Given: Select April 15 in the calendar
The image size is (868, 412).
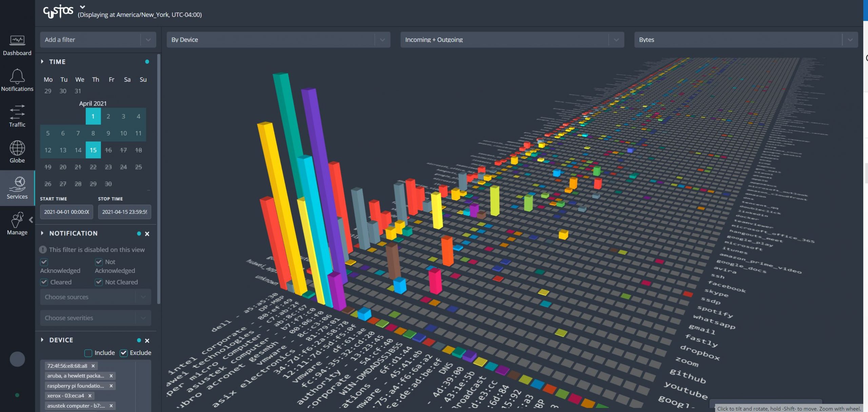Looking at the screenshot, I should [93, 150].
